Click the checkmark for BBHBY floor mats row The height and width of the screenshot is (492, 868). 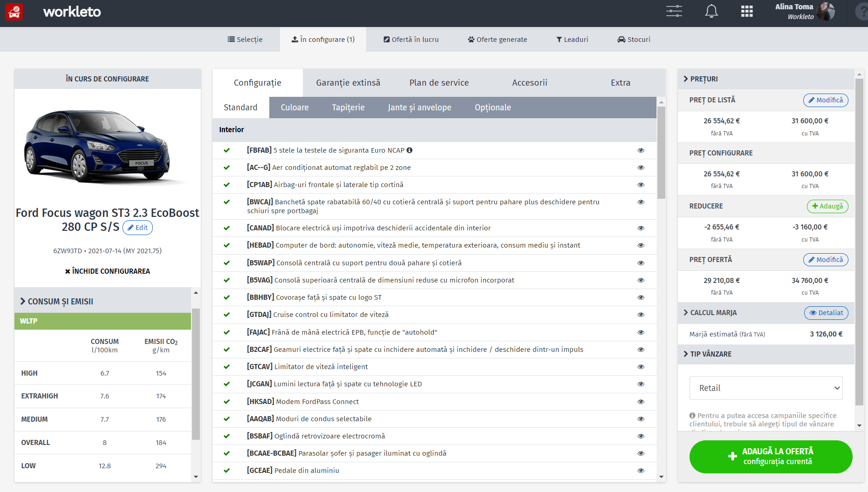[226, 297]
